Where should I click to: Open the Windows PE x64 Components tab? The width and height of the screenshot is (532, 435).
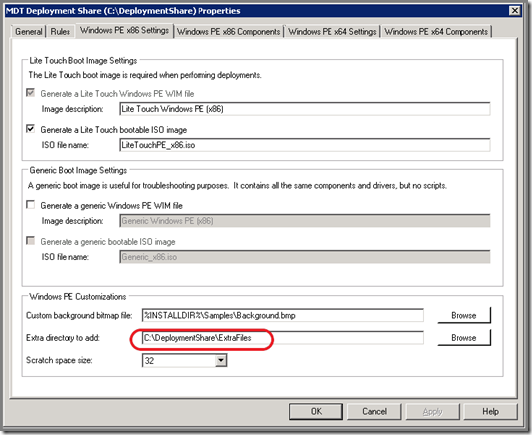tap(436, 32)
